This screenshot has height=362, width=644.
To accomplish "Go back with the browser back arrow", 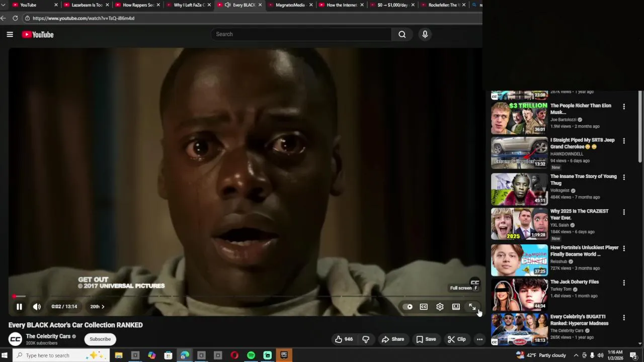I will click(x=3, y=18).
